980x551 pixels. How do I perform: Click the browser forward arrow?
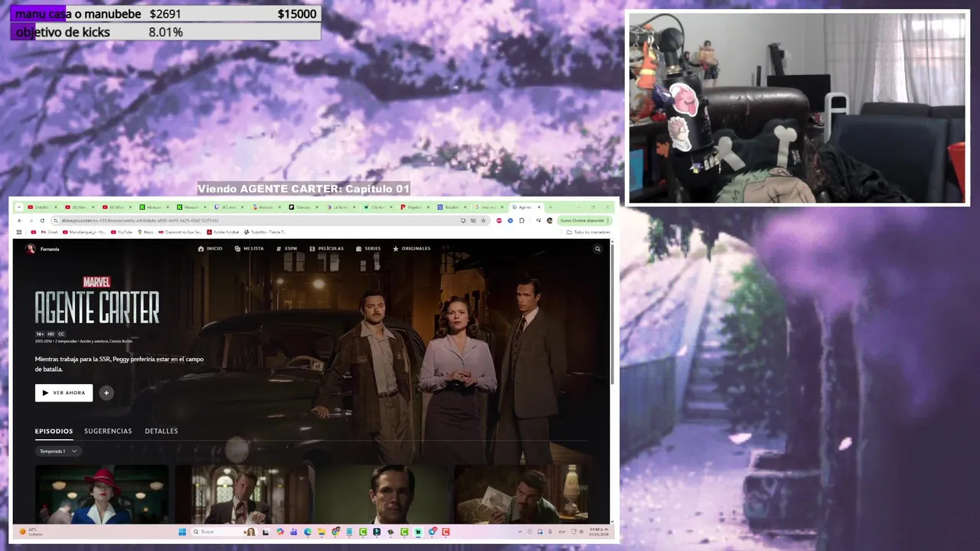click(31, 220)
